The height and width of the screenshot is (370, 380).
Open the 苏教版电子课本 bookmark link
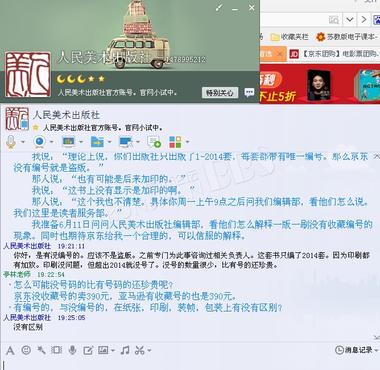(x=347, y=37)
